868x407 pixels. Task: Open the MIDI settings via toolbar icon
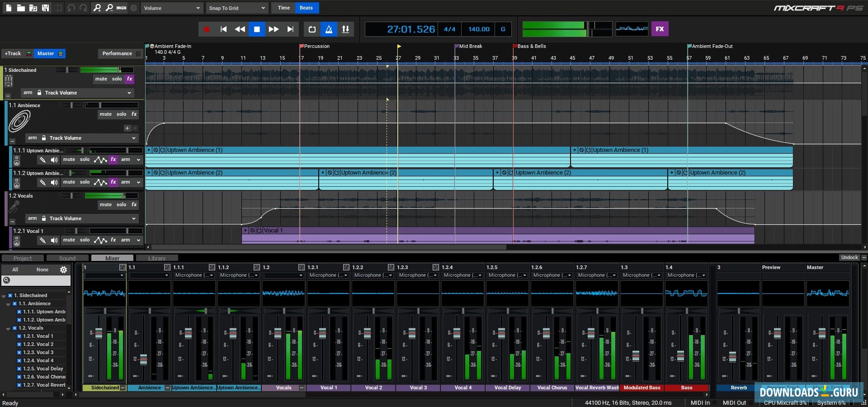click(121, 8)
